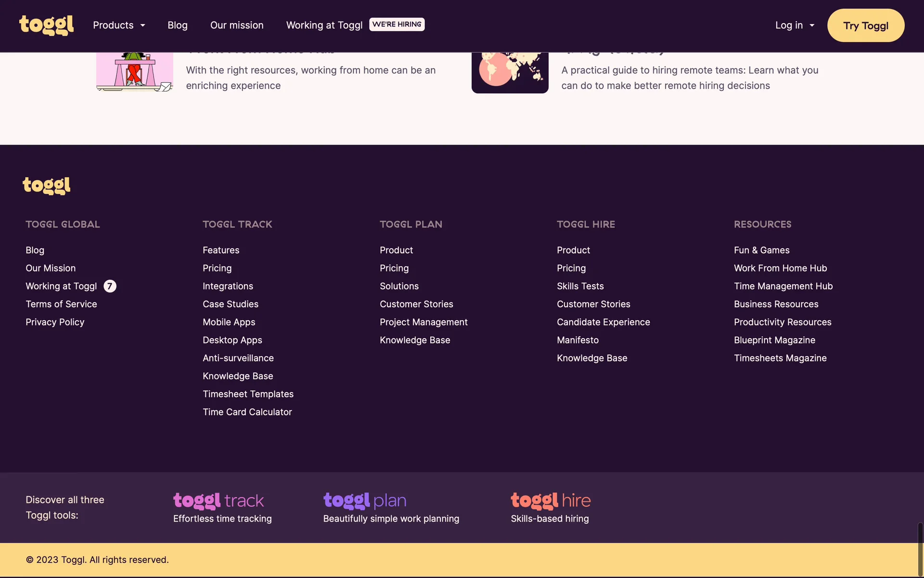Open the Time Card Calculator link
924x578 pixels.
(x=247, y=412)
